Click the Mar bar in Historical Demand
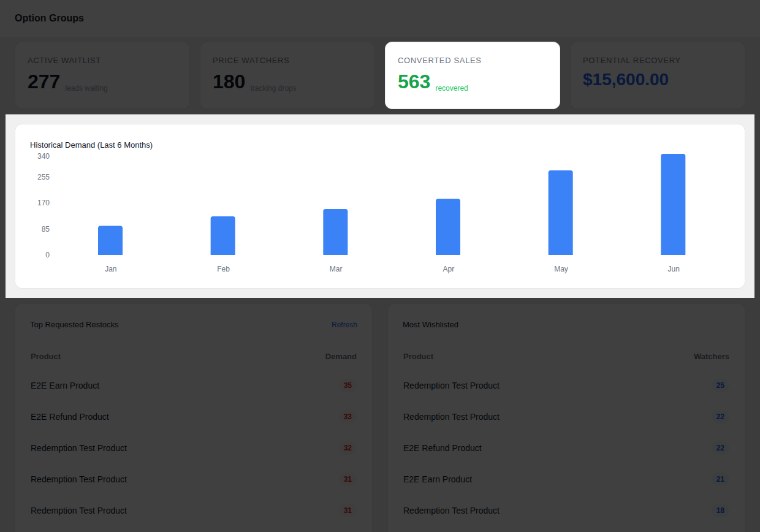Screen dimensions: 760x532 pos(335,232)
